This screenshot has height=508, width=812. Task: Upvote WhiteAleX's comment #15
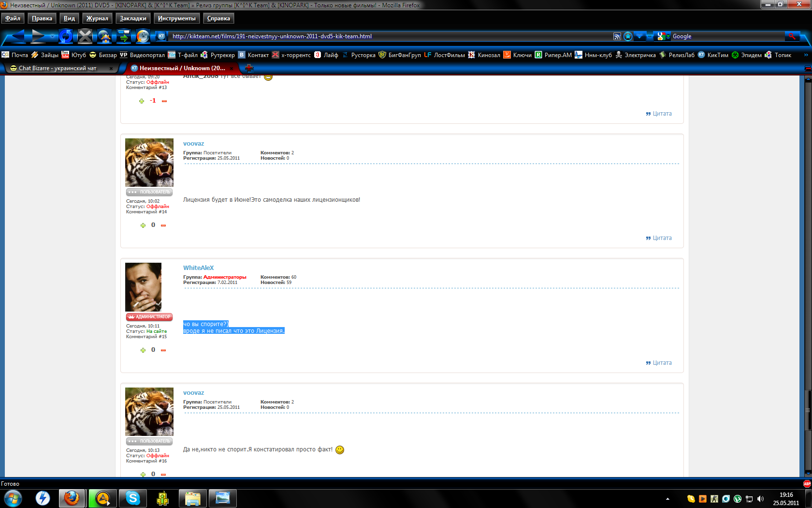(143, 350)
